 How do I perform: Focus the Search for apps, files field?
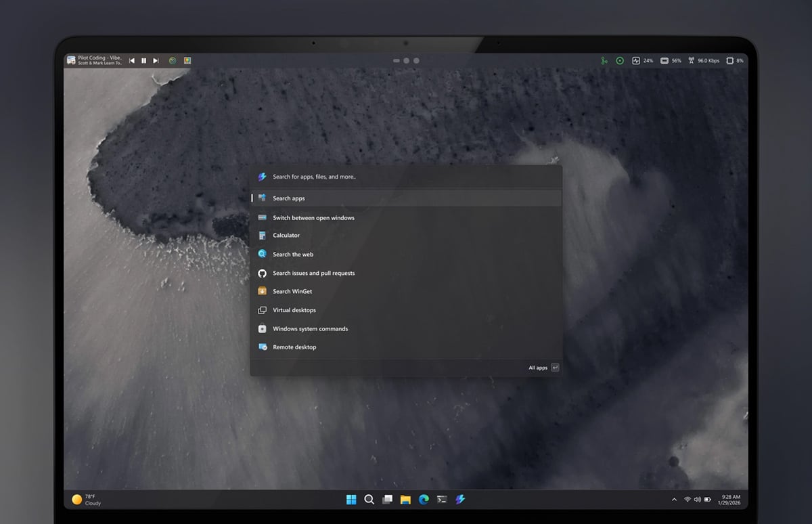[406, 177]
